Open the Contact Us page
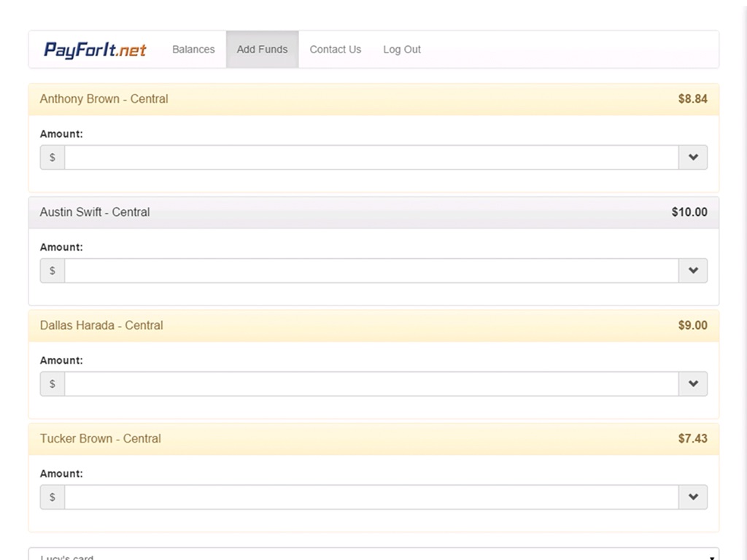This screenshot has height=560, width=747. tap(335, 50)
